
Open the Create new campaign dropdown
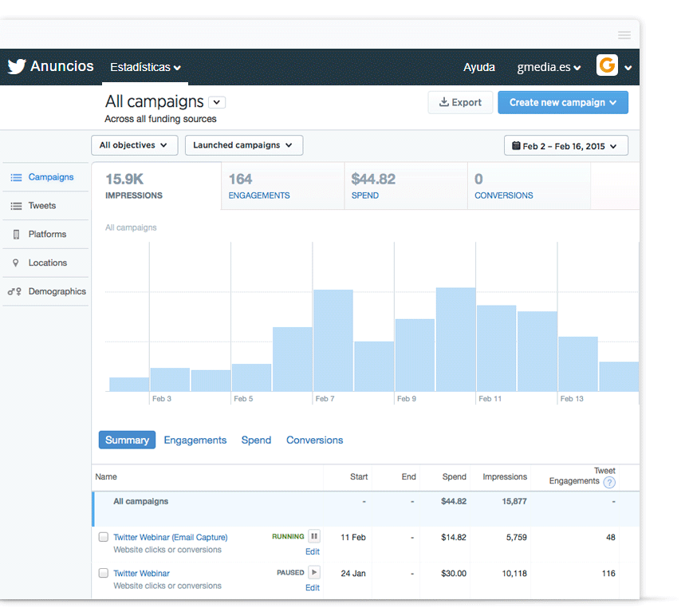pyautogui.click(x=563, y=102)
